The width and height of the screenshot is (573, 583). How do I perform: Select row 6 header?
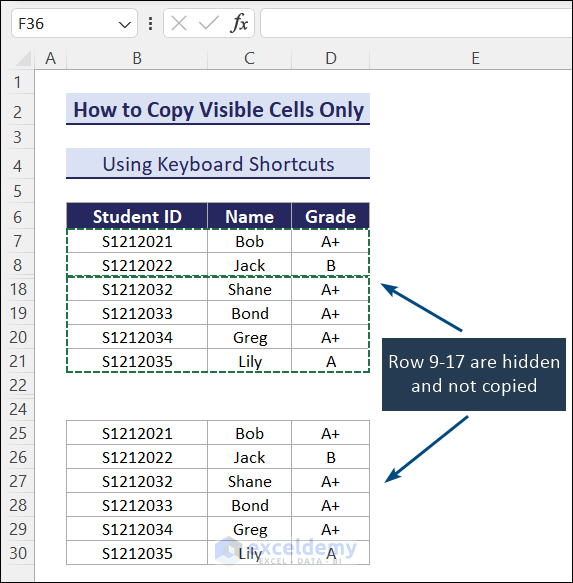point(17,217)
